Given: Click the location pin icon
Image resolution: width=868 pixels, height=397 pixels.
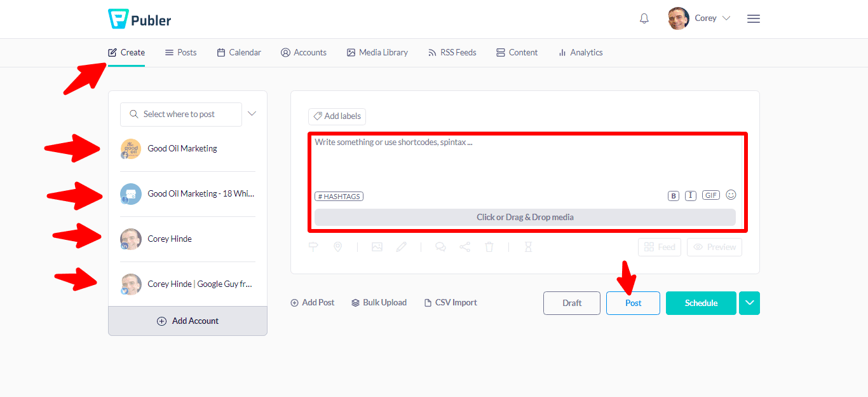Looking at the screenshot, I should [x=338, y=247].
